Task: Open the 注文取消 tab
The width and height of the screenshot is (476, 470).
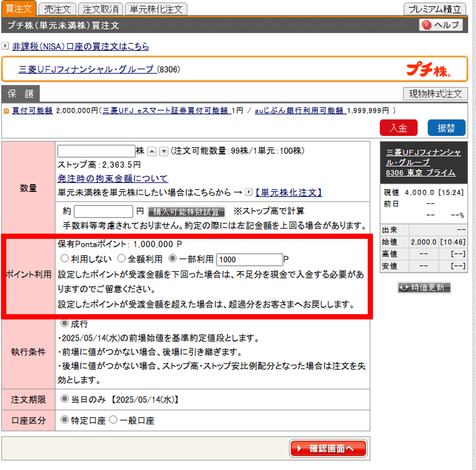Action: (x=101, y=10)
